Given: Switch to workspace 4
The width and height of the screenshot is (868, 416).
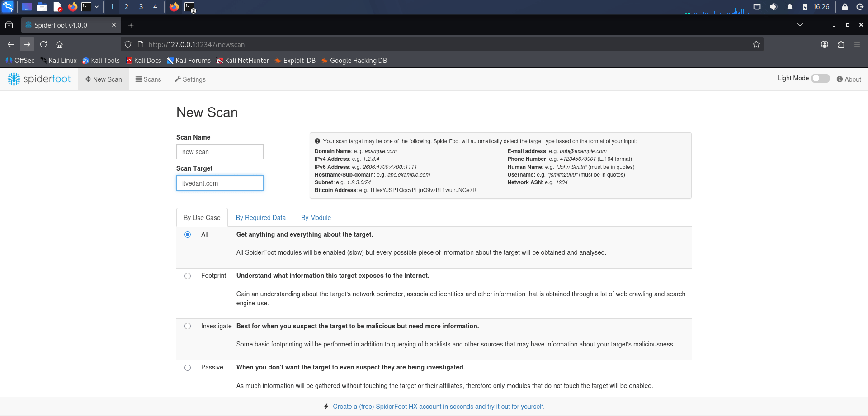Looking at the screenshot, I should click(155, 7).
